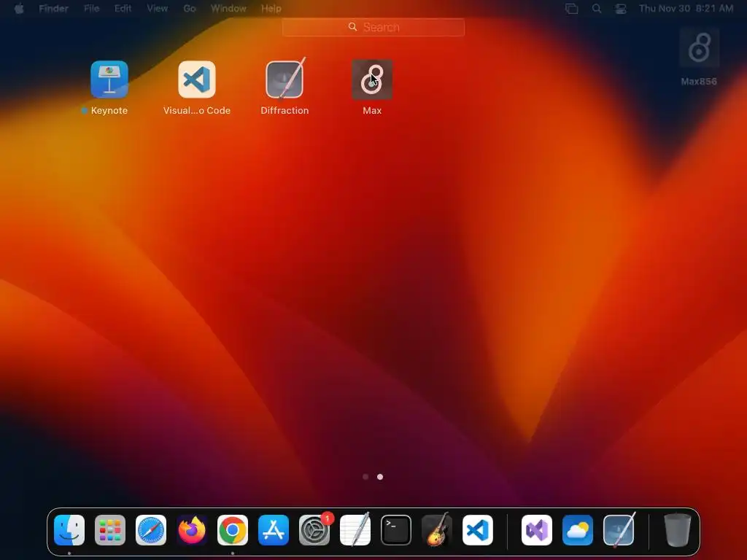Open the Trash in the Dock
747x560 pixels.
pyautogui.click(x=678, y=530)
